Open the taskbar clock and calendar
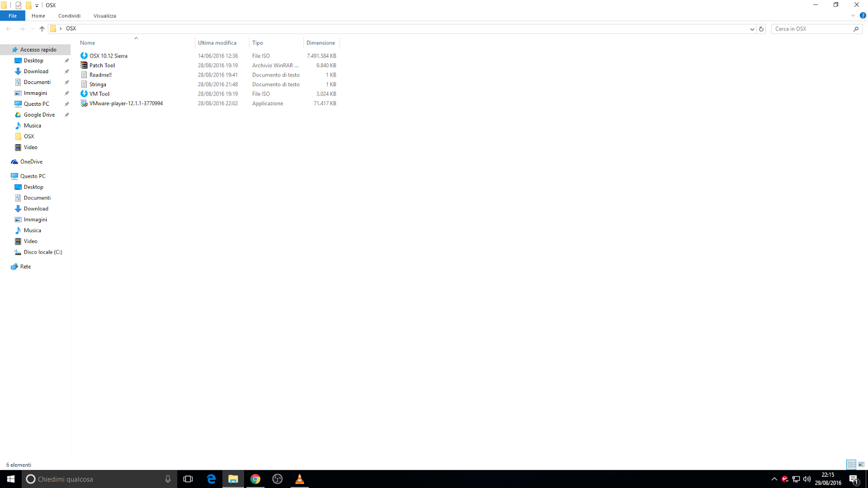 [828, 479]
